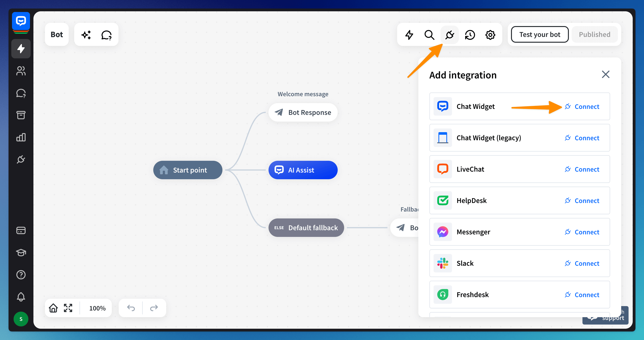Open Team users icon in sidebar
Screen dimensions: 644x340
(x=21, y=71)
